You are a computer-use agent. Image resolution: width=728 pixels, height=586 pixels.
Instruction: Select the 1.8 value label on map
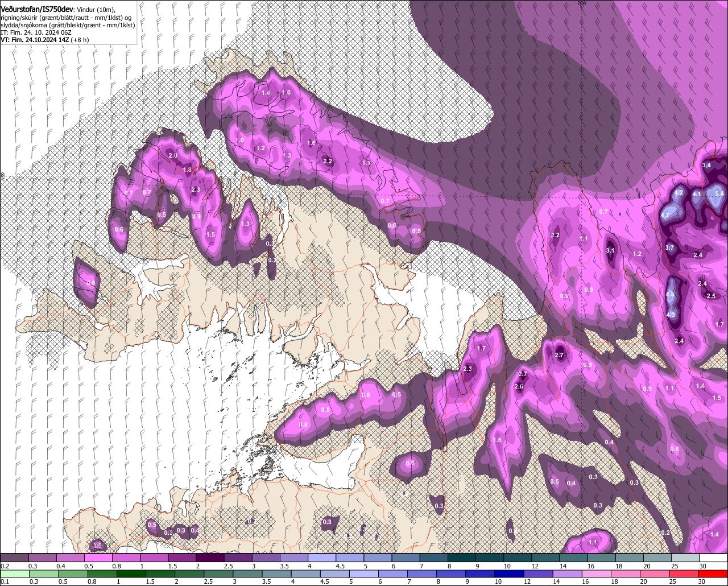pyautogui.click(x=187, y=170)
